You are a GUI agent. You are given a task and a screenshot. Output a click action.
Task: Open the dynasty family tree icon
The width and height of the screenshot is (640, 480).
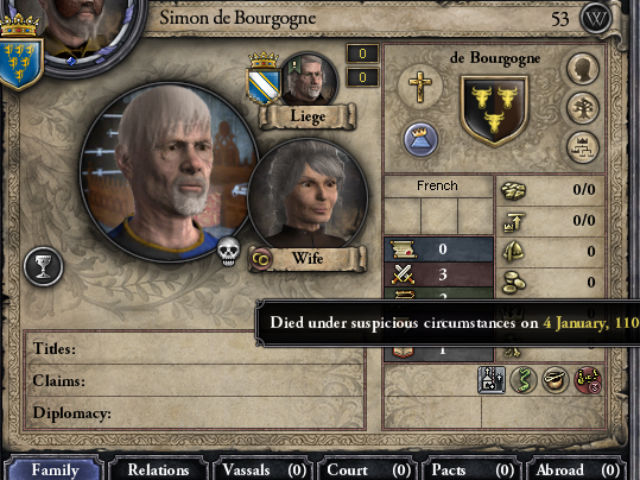583,108
